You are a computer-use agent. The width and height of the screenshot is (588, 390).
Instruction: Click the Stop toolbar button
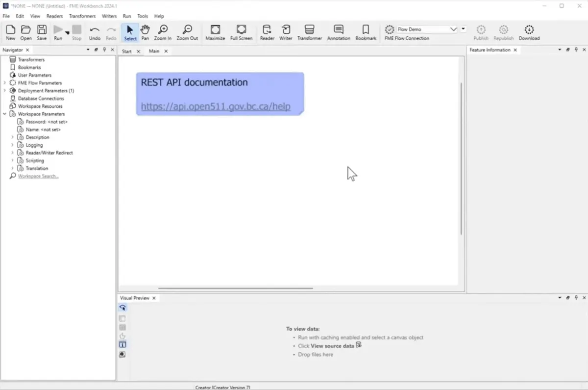pos(77,32)
